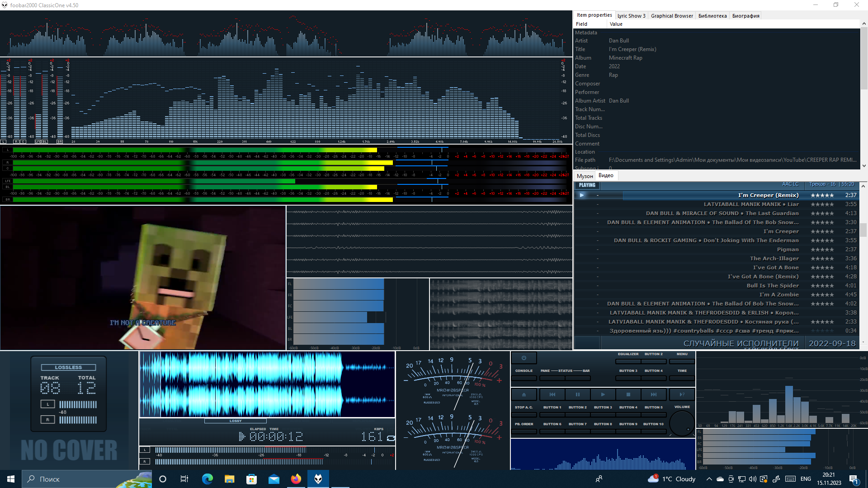Image resolution: width=868 pixels, height=488 pixels.
Task: Click the cyan waveform seekbar
Action: coord(267,385)
